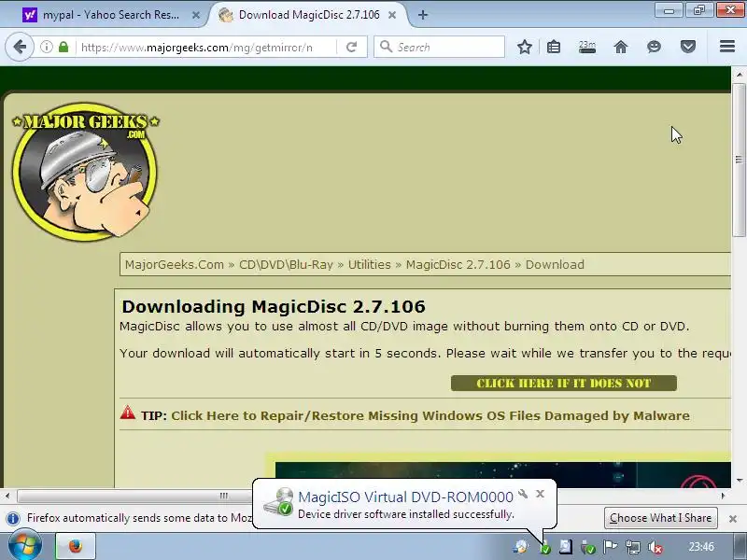Click the red warning triangle beside TIP
Viewport: 747px width, 560px height.
point(128,413)
